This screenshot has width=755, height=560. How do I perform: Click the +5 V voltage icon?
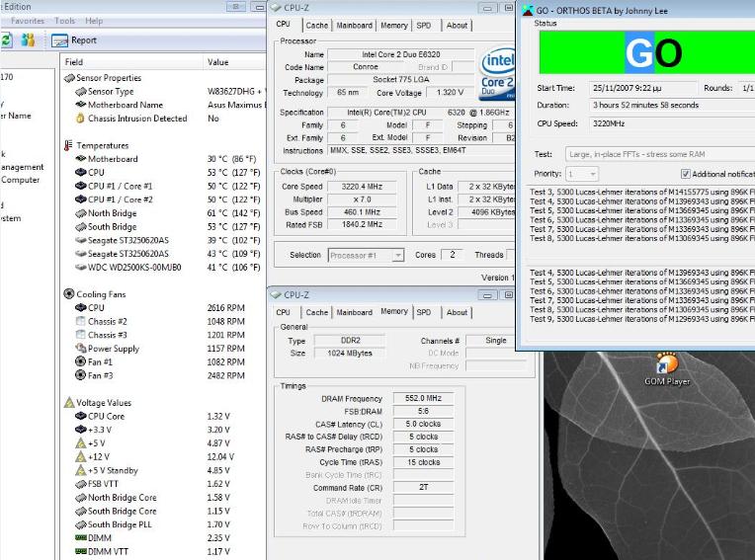coord(81,443)
